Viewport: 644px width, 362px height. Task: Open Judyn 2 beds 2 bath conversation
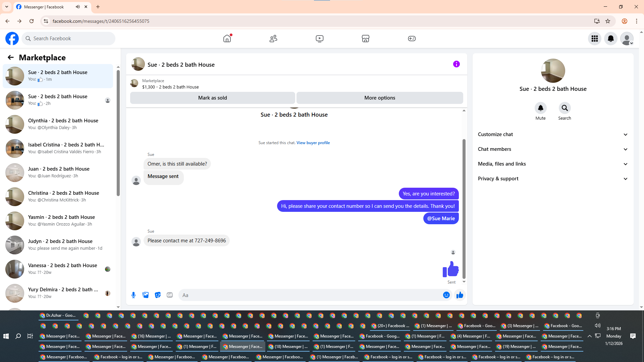(58, 245)
